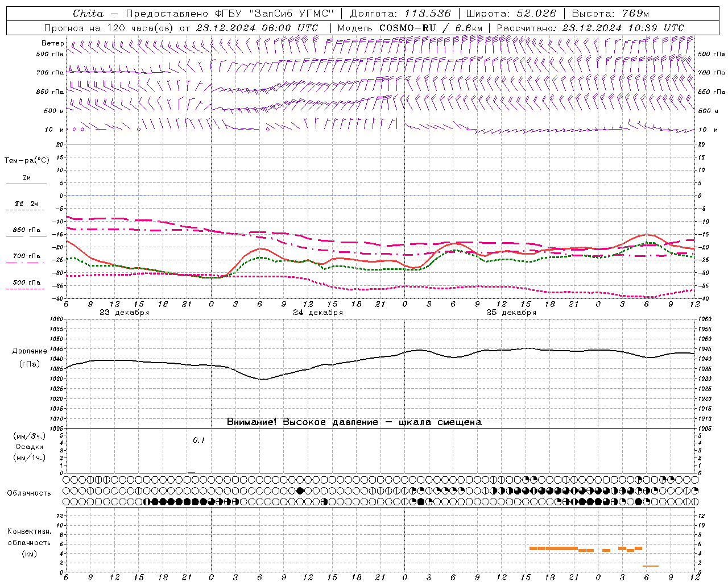Click the '500 м' wind level label on left
The image size is (728, 582).
point(54,111)
